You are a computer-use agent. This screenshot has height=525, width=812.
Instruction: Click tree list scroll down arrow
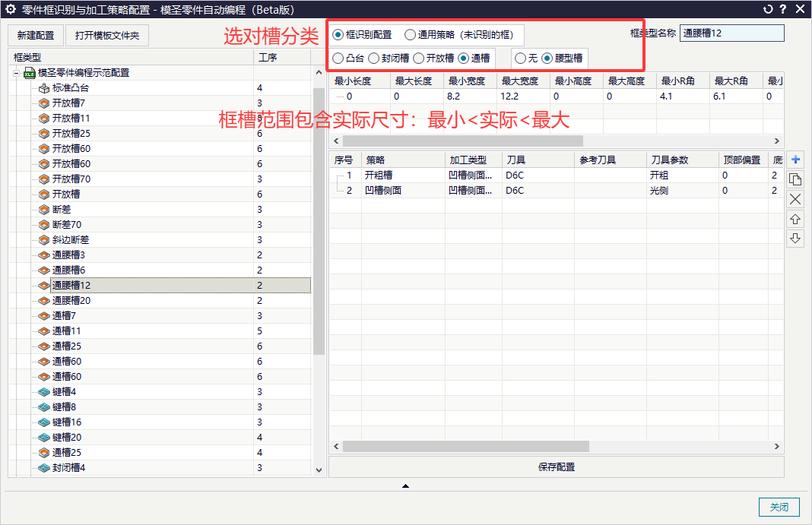click(x=319, y=470)
